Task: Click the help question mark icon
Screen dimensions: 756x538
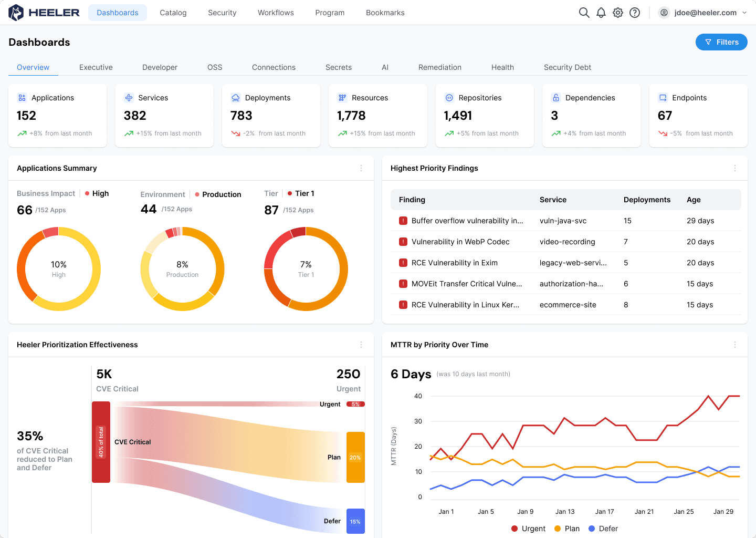Action: 635,13
